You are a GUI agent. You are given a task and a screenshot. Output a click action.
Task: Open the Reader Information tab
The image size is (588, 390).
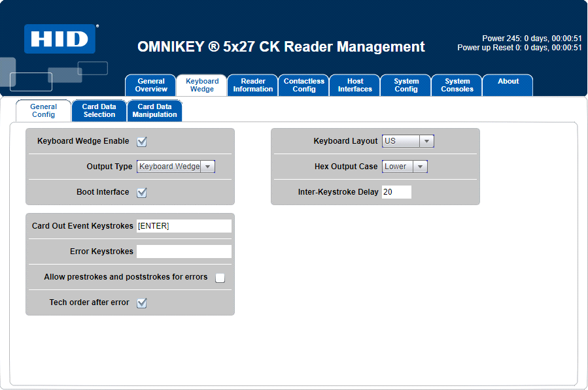click(252, 85)
